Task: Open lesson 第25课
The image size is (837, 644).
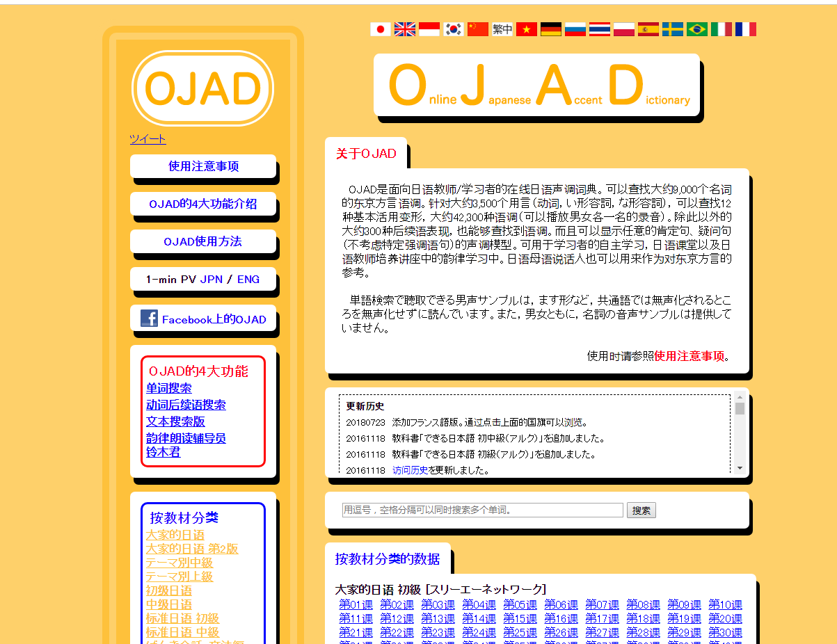Action: click(x=520, y=633)
